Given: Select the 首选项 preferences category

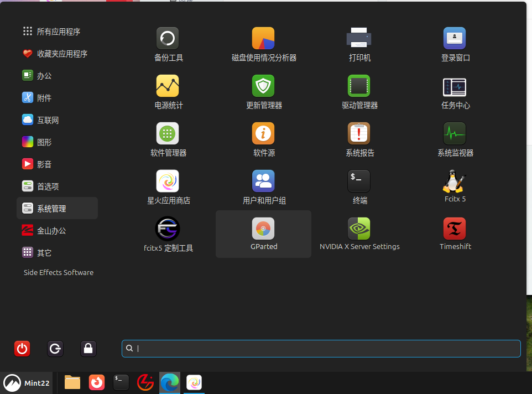Looking at the screenshot, I should click(x=57, y=186).
